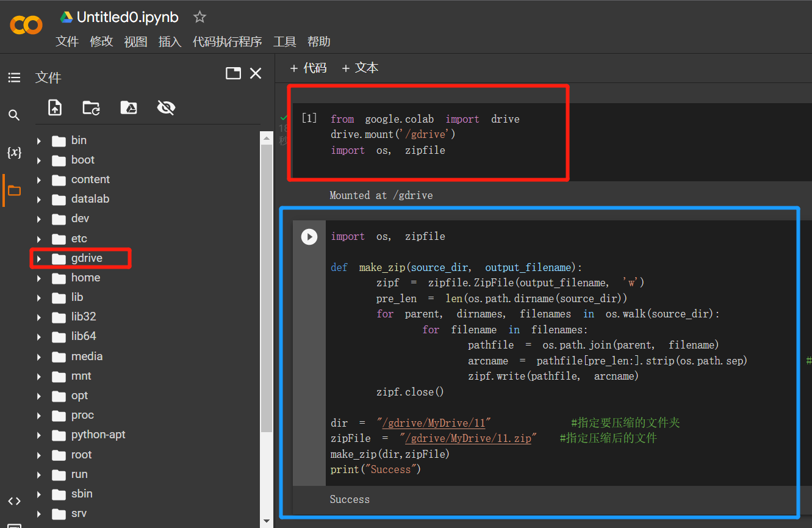The height and width of the screenshot is (528, 812).
Task: Open the search sidebar icon
Action: pyautogui.click(x=14, y=115)
